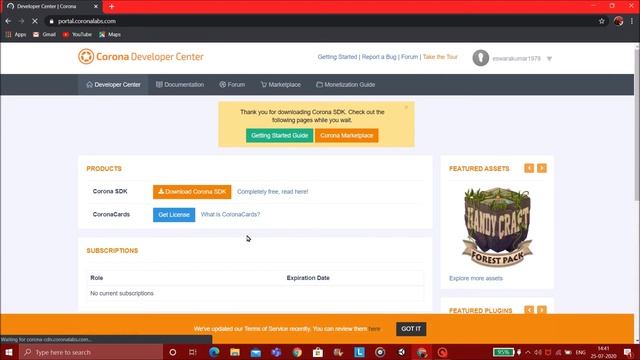Click the Getting Started header link

point(337,57)
